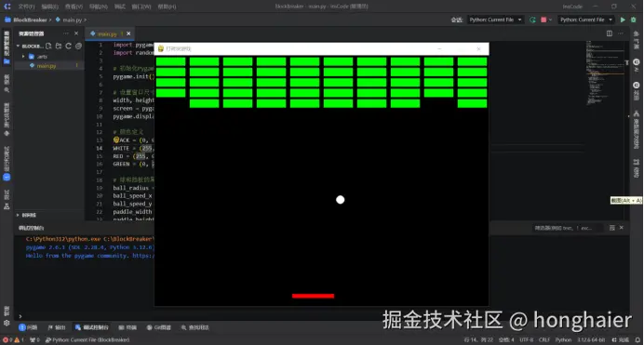Open settings gear at bottom left
644x345 pixels.
(7, 323)
